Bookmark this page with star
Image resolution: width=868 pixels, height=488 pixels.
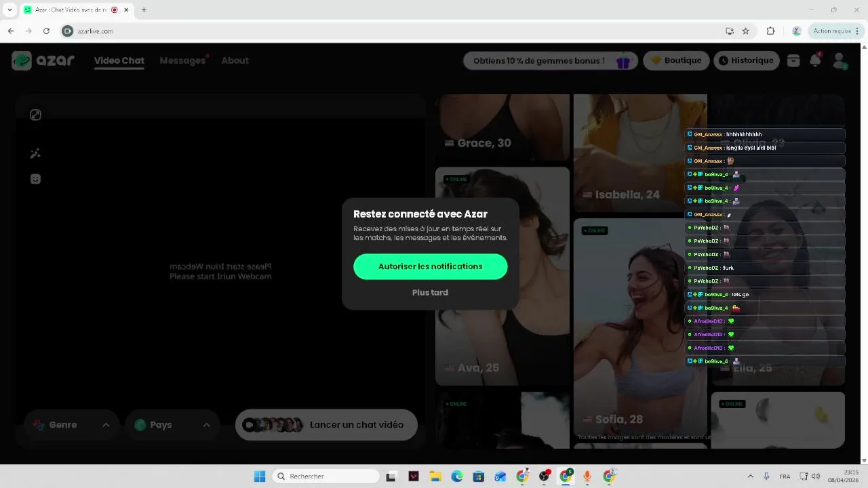[746, 30]
